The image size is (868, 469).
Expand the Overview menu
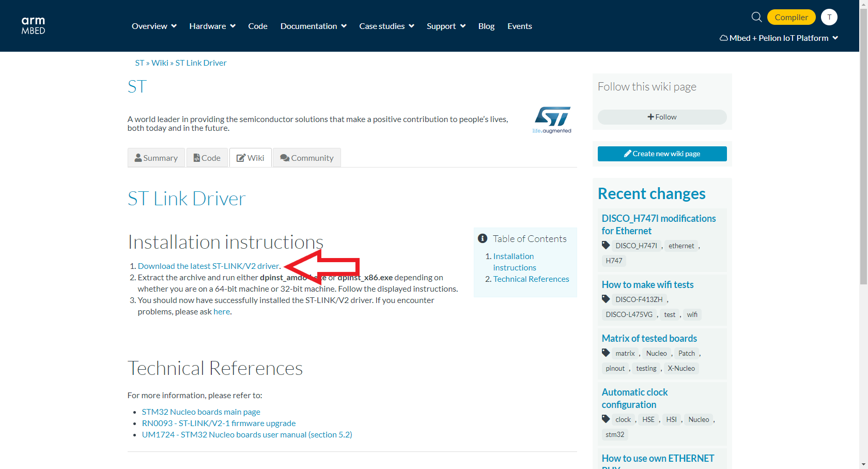tap(154, 26)
